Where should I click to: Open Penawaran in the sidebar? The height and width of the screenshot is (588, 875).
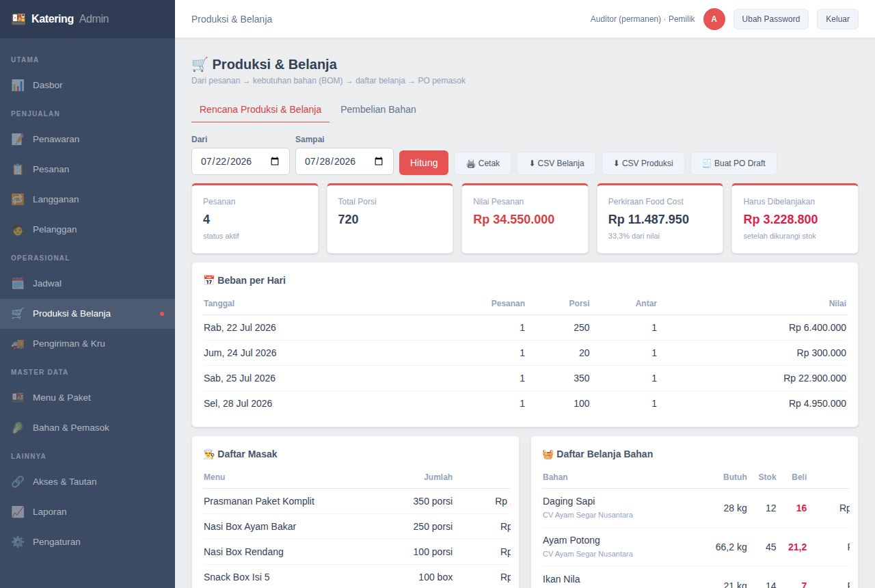[87, 139]
